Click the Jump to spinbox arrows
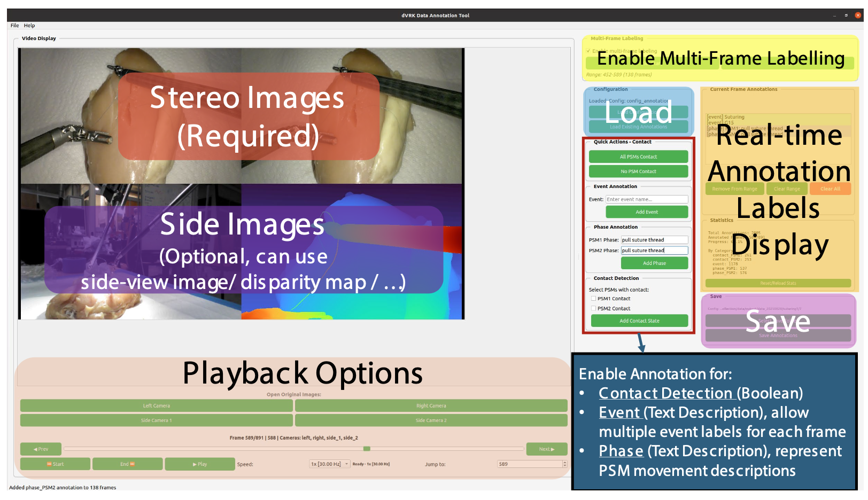Screen dimensions: 868x500 (564, 464)
